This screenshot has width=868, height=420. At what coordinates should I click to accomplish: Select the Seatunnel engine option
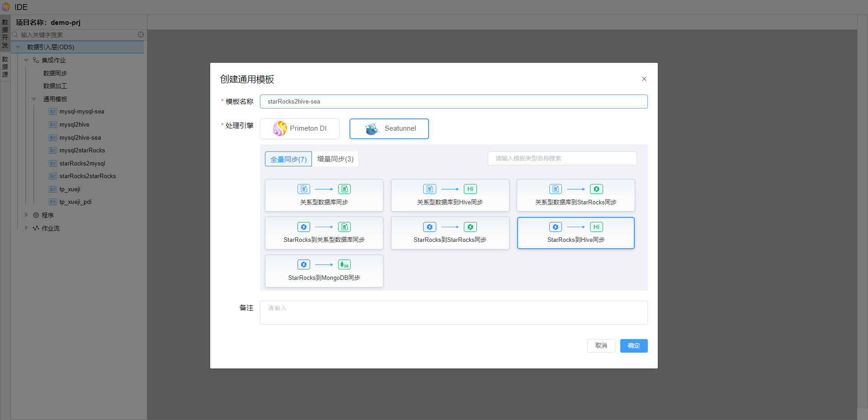tap(389, 129)
